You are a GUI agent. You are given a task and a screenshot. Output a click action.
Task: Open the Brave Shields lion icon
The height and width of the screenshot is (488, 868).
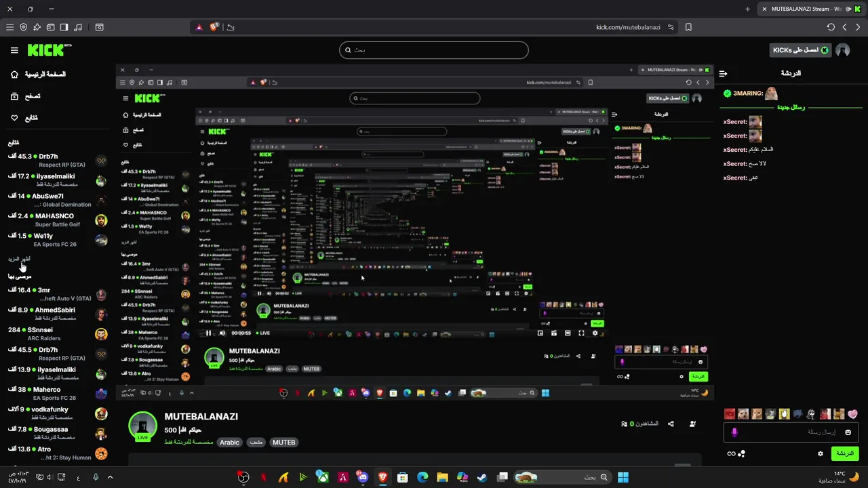click(214, 27)
